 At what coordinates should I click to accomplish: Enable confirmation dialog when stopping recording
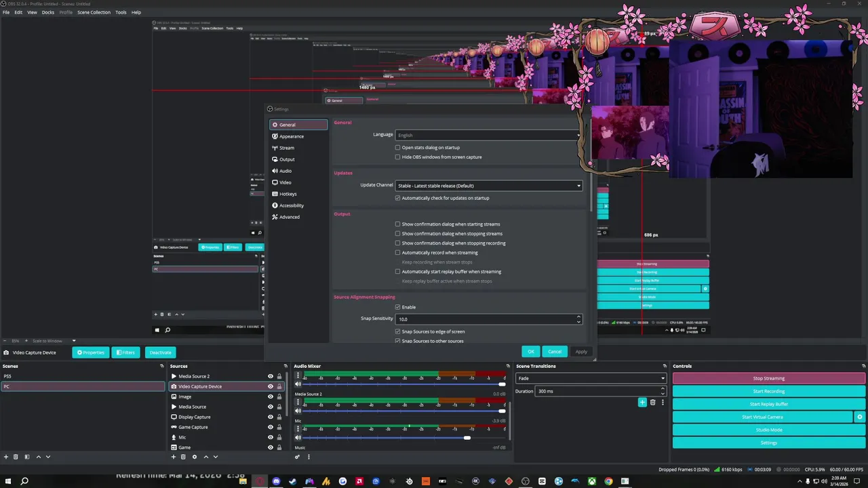click(397, 243)
